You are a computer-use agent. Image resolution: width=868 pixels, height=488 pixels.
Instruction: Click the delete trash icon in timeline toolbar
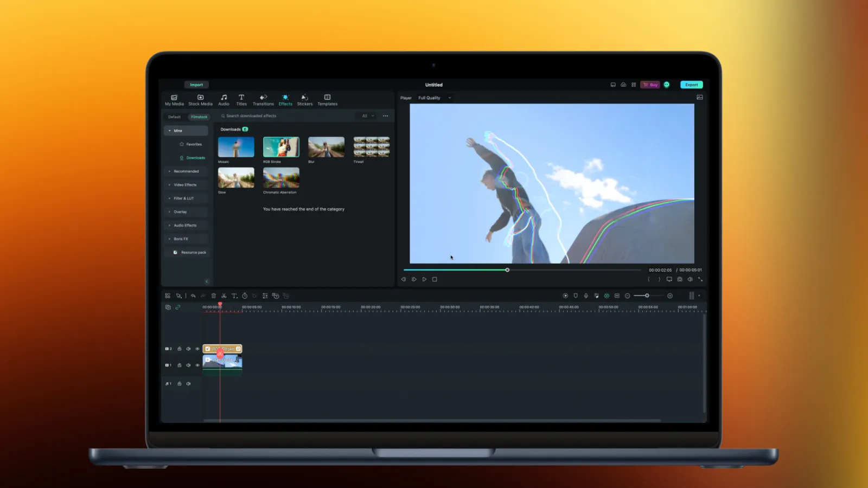[x=213, y=296]
